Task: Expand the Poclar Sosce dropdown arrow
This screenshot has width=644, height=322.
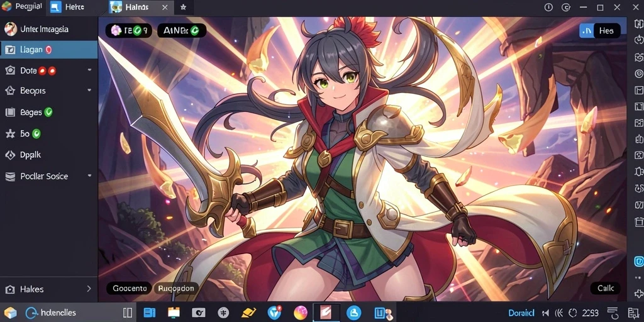Action: point(89,176)
